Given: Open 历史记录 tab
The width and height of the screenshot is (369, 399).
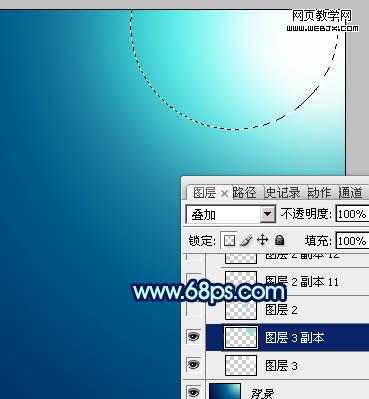Looking at the screenshot, I should pos(283,193).
